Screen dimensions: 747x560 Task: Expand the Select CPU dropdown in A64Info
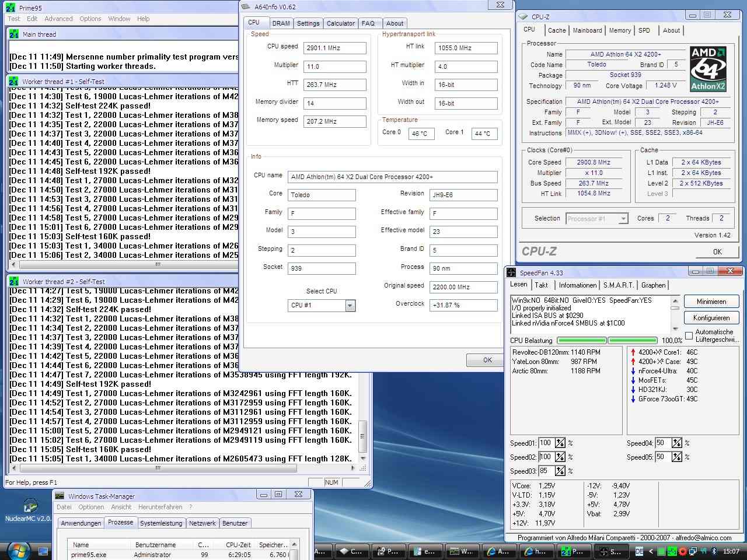(x=350, y=306)
